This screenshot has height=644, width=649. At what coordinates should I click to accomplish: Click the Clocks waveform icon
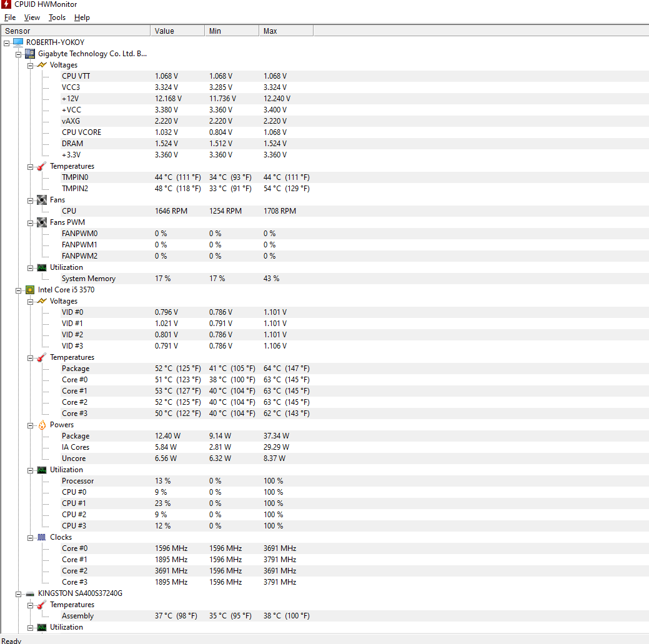pos(42,537)
